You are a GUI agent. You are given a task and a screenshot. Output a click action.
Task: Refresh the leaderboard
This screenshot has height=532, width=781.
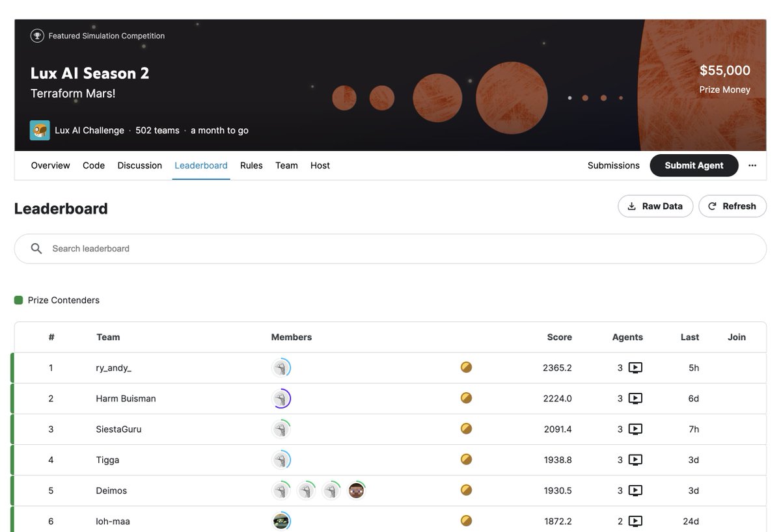pos(733,206)
